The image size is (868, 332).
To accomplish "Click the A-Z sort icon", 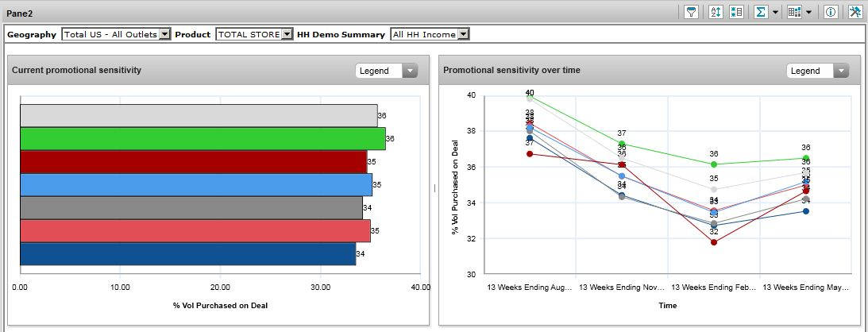I will [714, 12].
